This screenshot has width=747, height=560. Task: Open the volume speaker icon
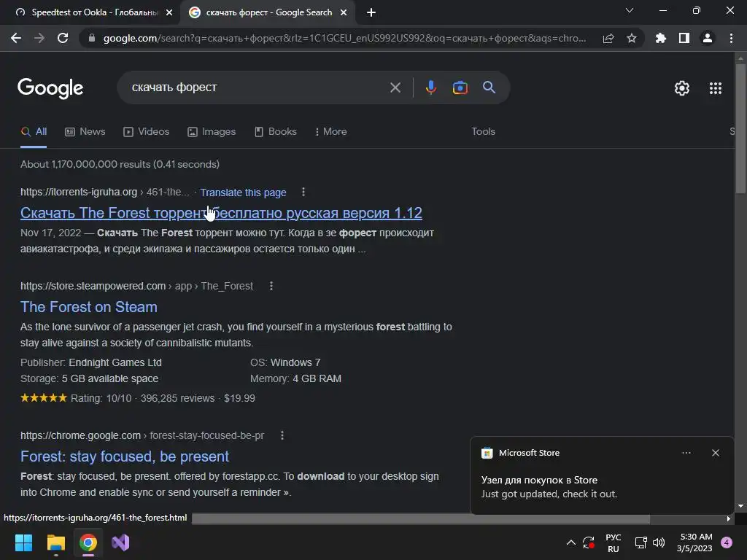point(659,542)
